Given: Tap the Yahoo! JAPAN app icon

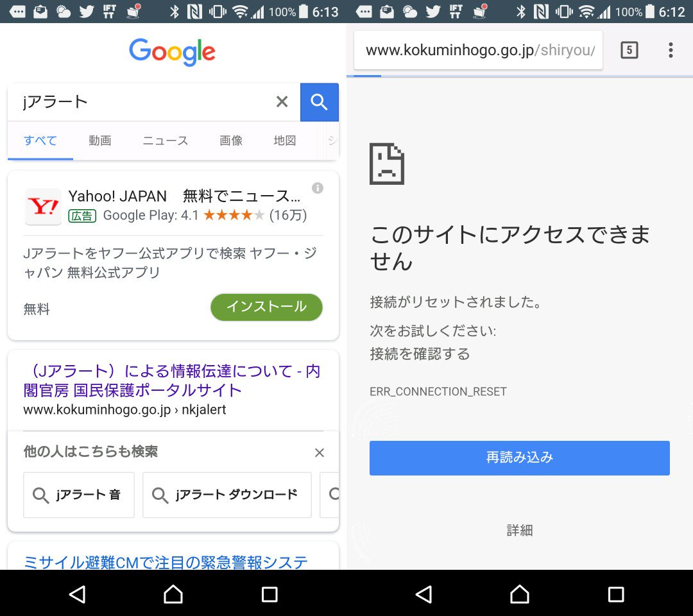Looking at the screenshot, I should tap(43, 207).
